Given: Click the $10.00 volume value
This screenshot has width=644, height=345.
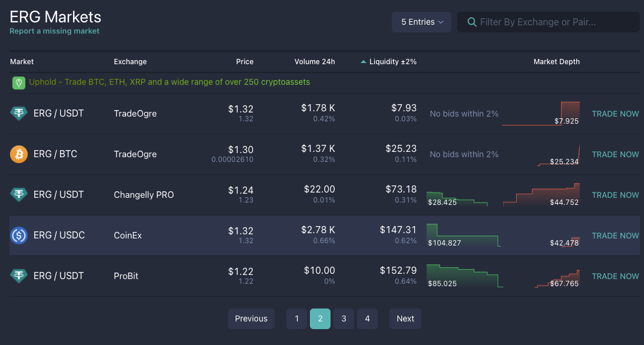Looking at the screenshot, I should 319,270.
